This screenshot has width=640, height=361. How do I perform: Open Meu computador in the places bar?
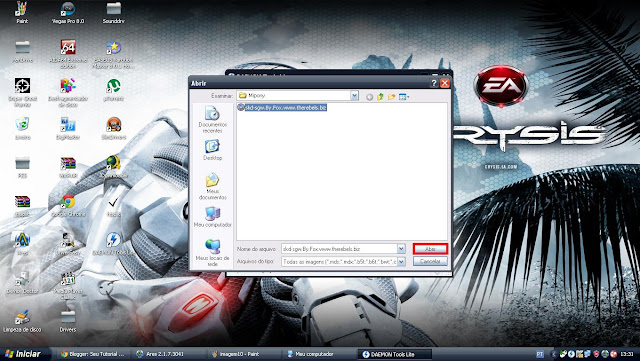212,217
